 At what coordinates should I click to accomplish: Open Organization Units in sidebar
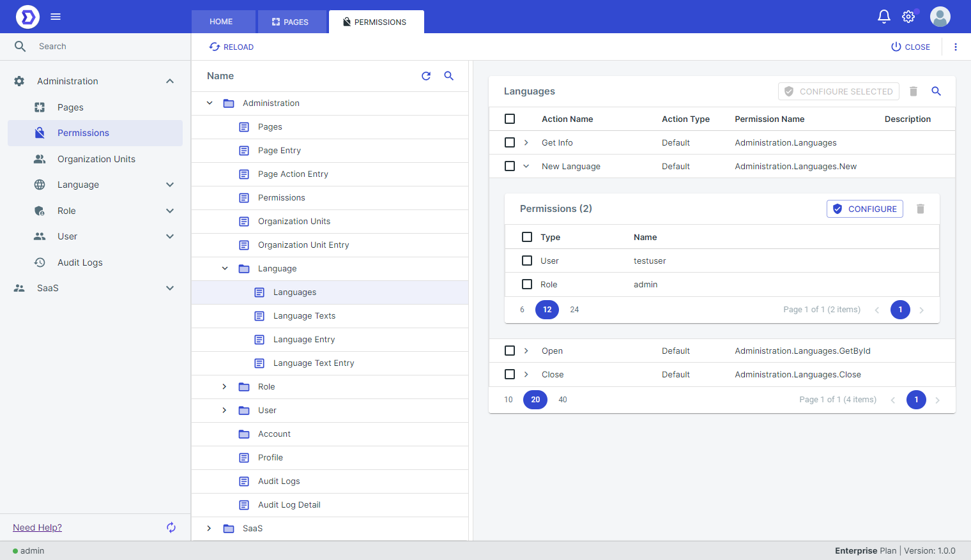tap(95, 159)
